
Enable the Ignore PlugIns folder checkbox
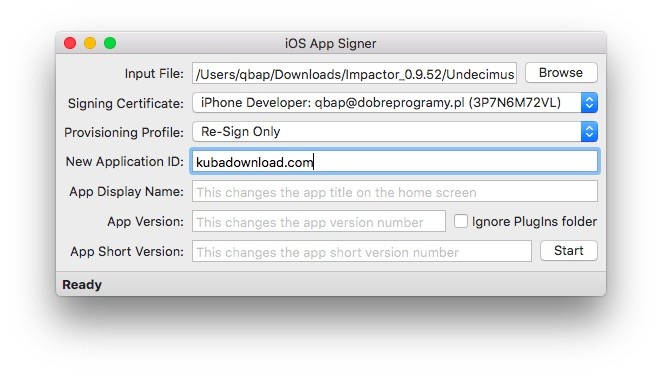[461, 221]
